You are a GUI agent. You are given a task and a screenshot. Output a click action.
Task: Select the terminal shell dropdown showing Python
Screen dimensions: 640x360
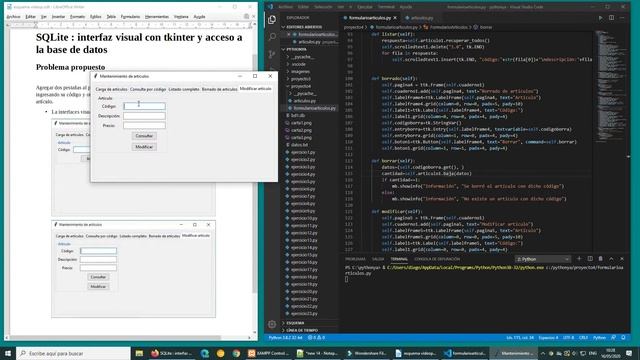coord(542,259)
